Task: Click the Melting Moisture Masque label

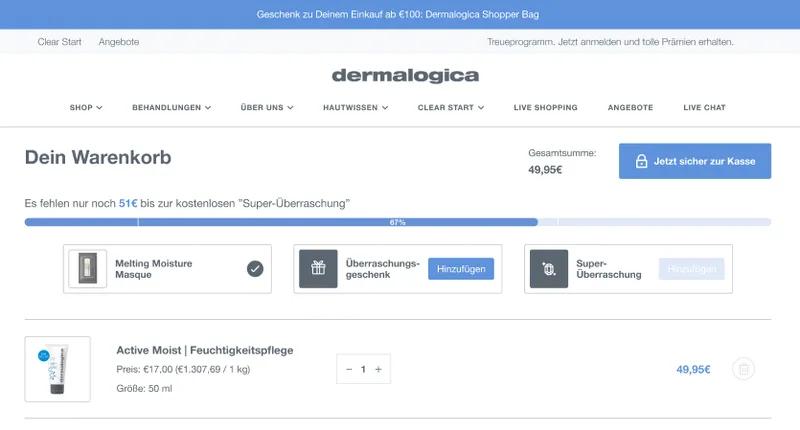Action: [x=154, y=269]
